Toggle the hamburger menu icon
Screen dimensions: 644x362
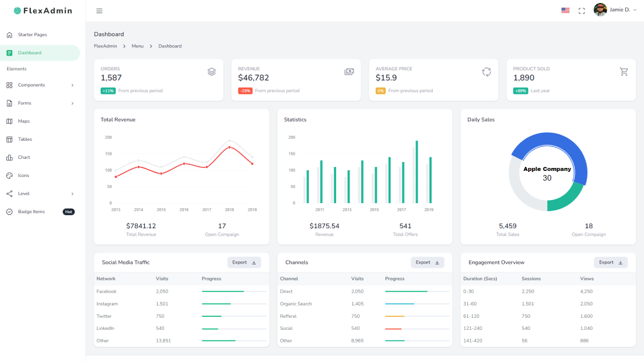tap(99, 11)
